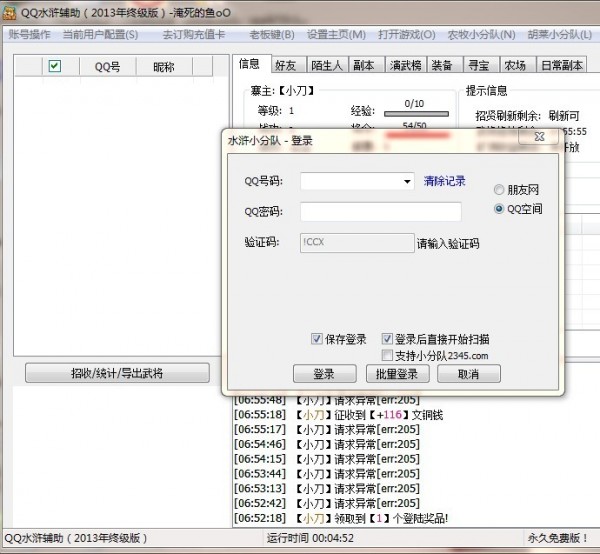Focus the QQ密码 input field
Image resolution: width=600 pixels, height=554 pixels.
click(381, 212)
